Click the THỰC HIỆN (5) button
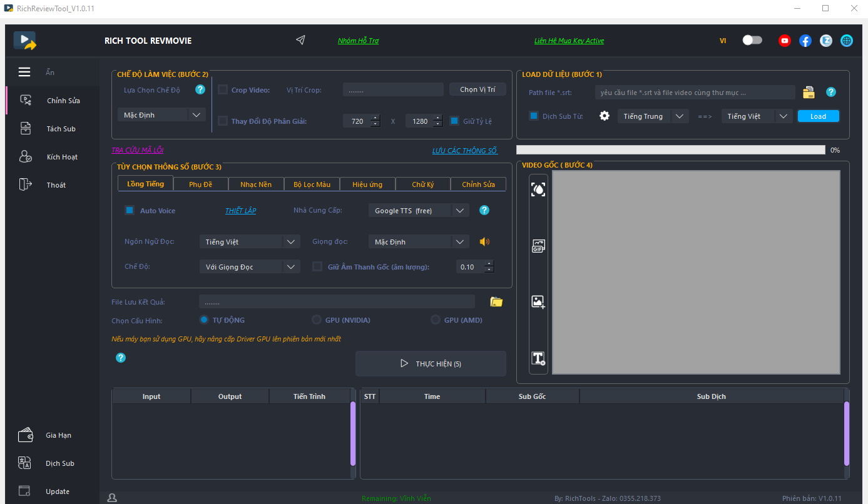The width and height of the screenshot is (868, 504). (x=431, y=364)
